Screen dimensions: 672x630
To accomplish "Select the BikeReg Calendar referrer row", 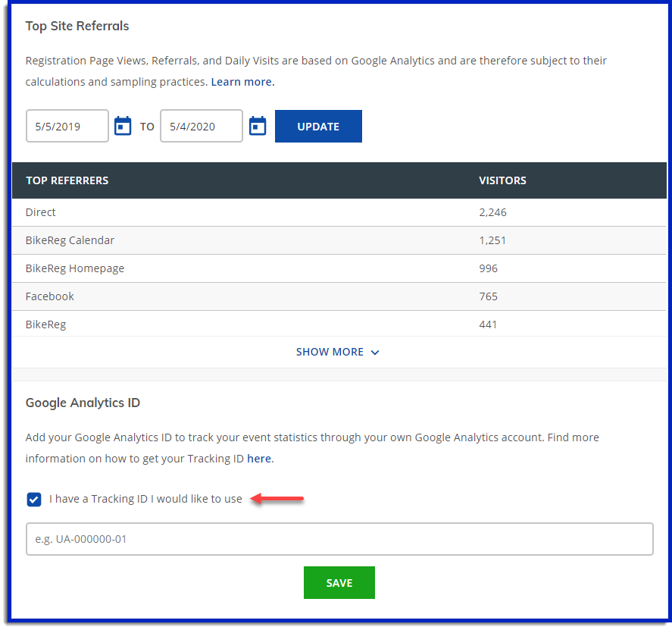I will [70, 240].
